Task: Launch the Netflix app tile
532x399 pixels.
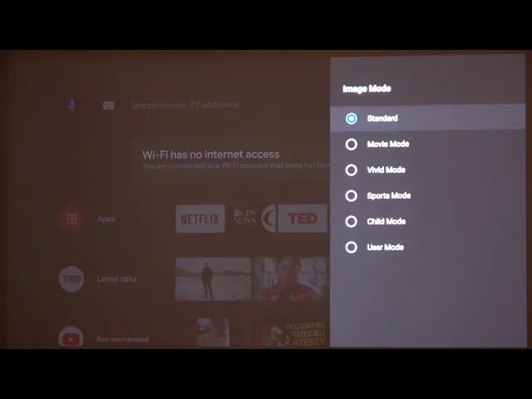Action: click(200, 219)
